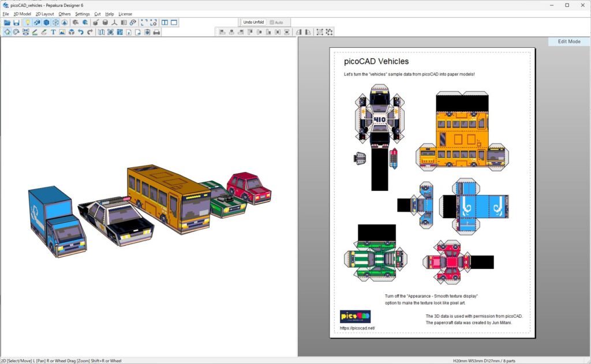The image size is (591, 364).
Task: Open the 2D Layout menu
Action: [x=44, y=14]
